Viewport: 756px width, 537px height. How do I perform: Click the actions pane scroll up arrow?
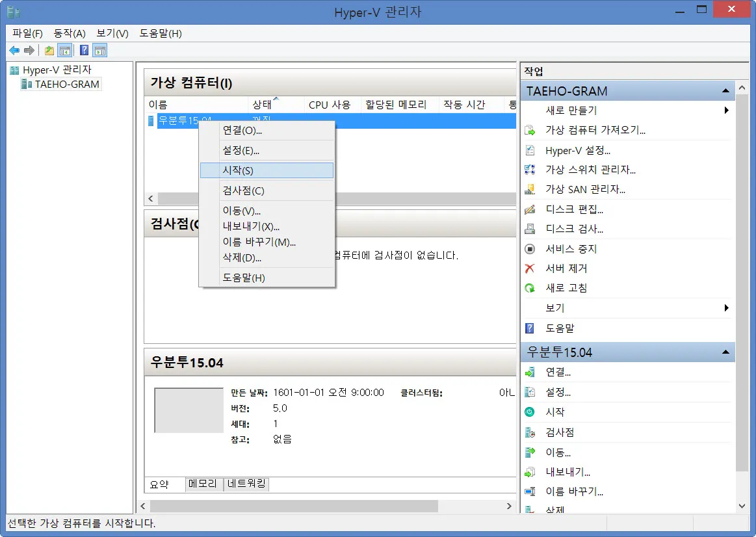[x=742, y=88]
